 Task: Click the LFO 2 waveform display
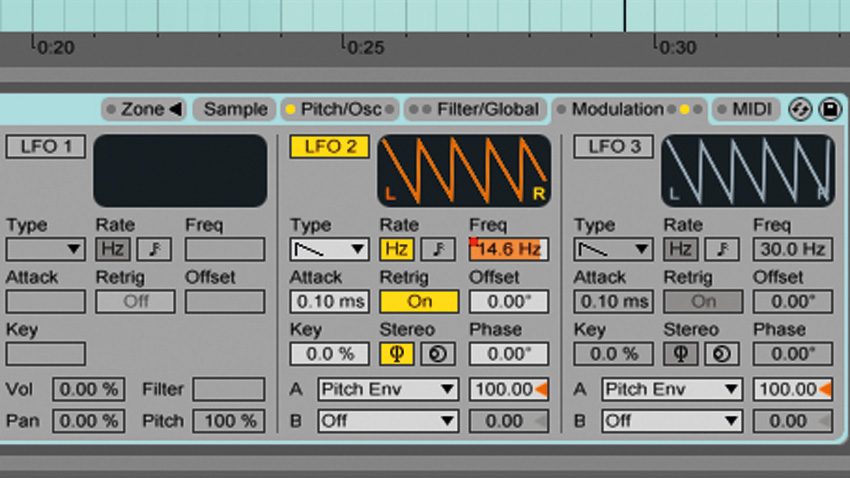click(x=464, y=171)
